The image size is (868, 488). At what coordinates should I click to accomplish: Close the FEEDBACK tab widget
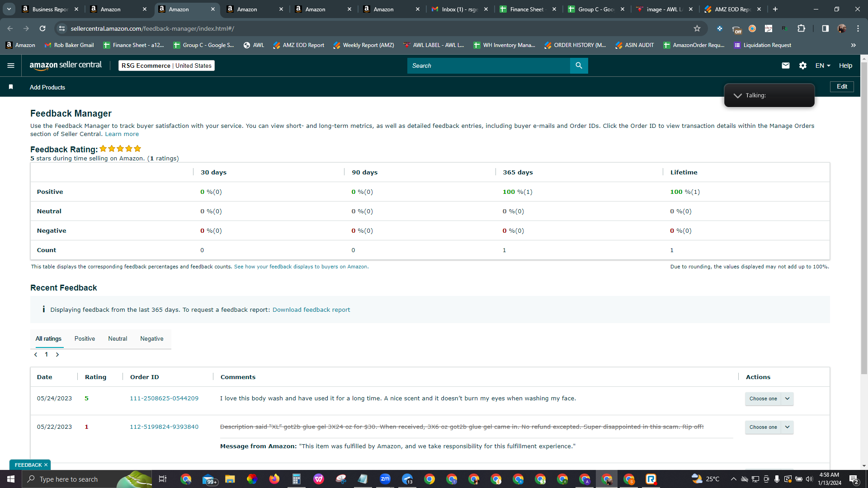click(46, 465)
